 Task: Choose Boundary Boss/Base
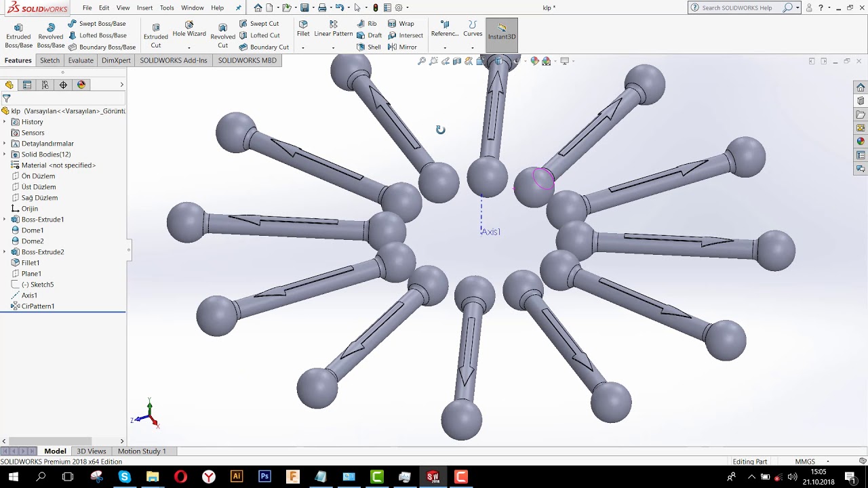point(101,47)
